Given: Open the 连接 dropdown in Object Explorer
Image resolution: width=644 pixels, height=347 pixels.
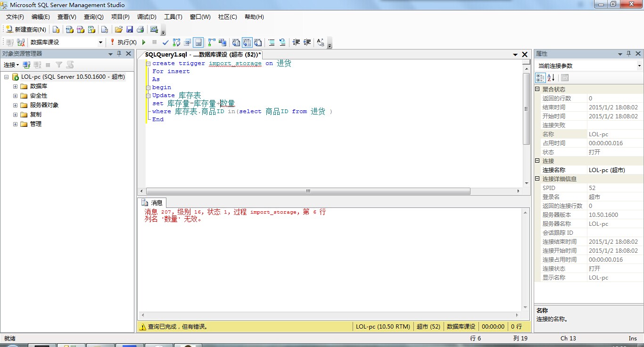Looking at the screenshot, I should pos(11,65).
